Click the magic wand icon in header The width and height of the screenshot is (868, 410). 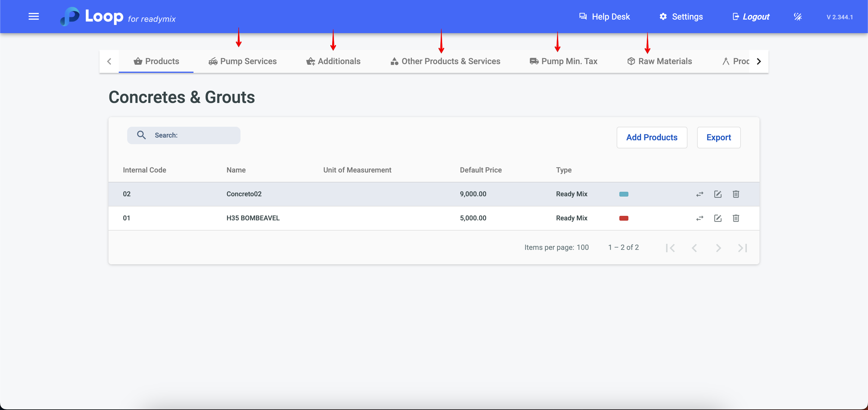point(797,17)
